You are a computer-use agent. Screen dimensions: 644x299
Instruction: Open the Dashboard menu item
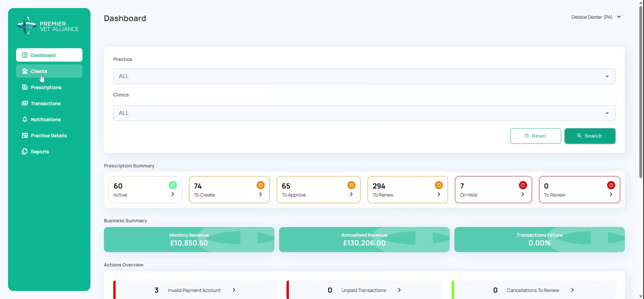[49, 55]
